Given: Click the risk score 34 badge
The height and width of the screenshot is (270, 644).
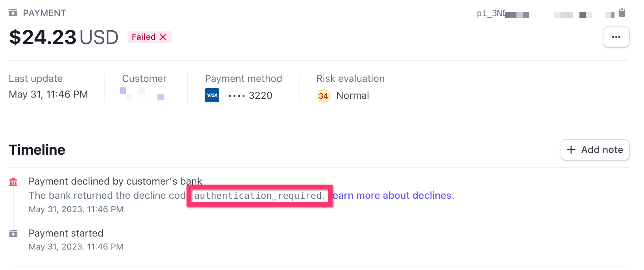Looking at the screenshot, I should (324, 96).
